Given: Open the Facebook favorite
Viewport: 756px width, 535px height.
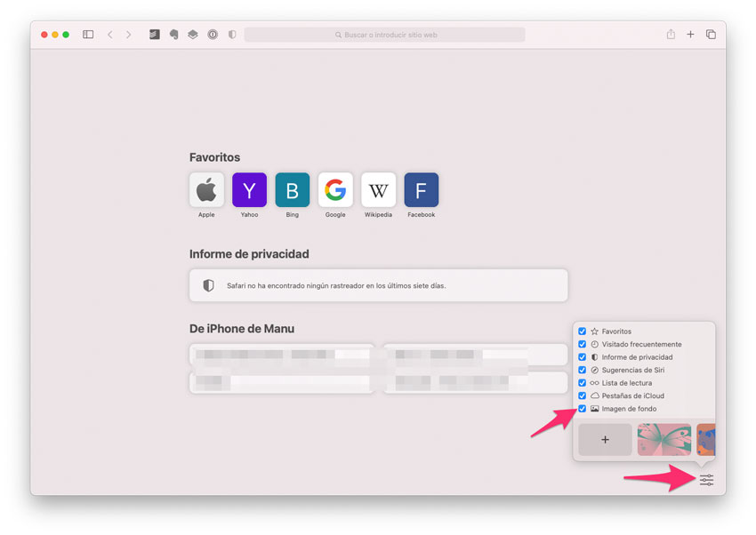Looking at the screenshot, I should (x=421, y=189).
